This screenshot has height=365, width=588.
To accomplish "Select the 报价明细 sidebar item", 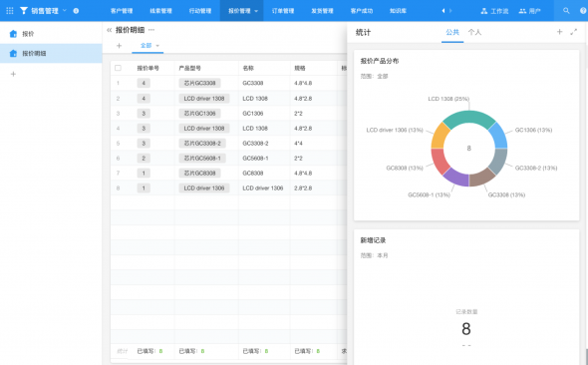I will pos(51,53).
